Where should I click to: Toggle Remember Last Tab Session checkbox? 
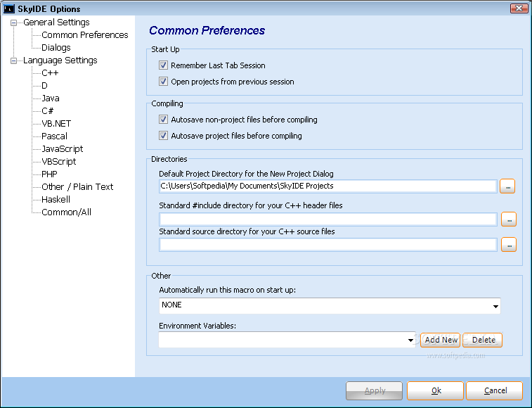163,65
